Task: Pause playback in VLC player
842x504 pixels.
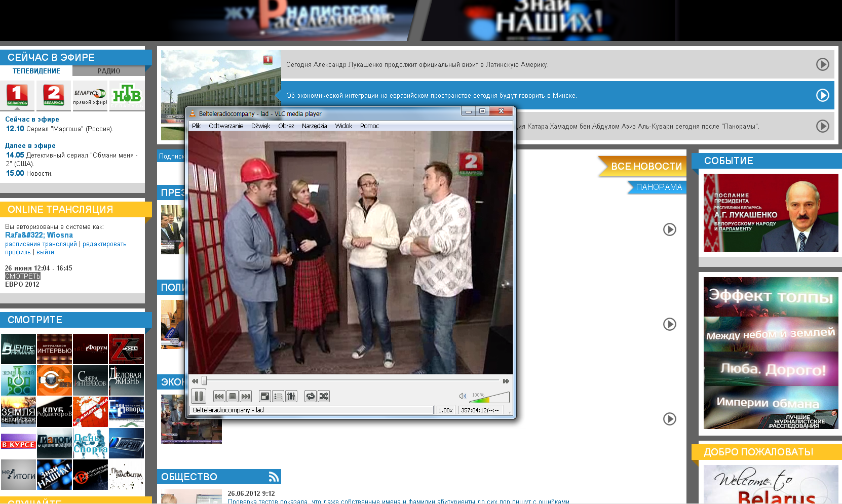Action: click(199, 396)
